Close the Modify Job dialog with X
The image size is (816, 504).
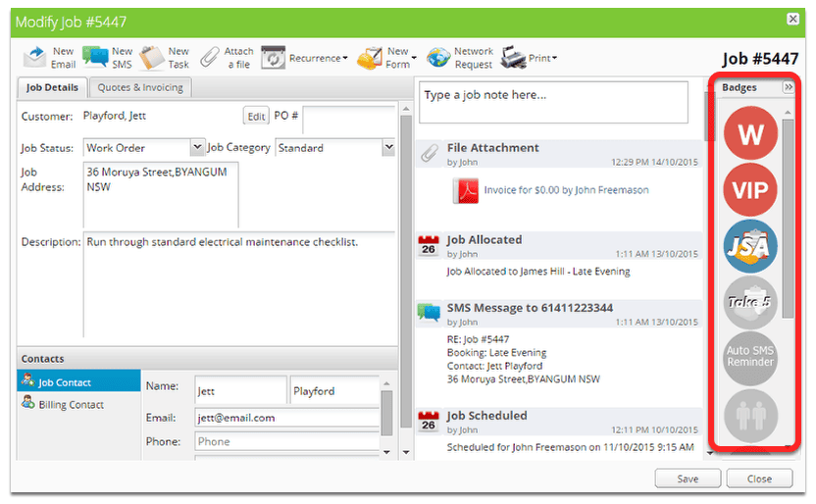pos(792,20)
